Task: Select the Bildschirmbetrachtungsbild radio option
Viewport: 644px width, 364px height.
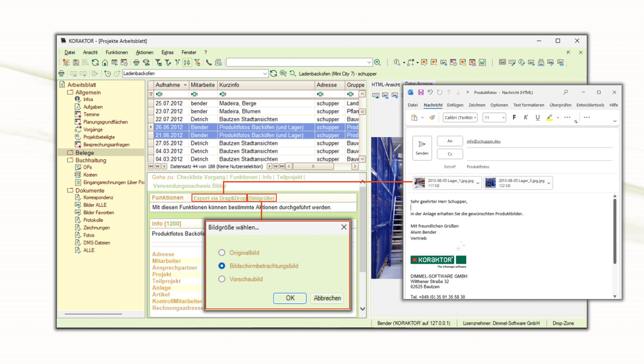Action: click(x=222, y=266)
